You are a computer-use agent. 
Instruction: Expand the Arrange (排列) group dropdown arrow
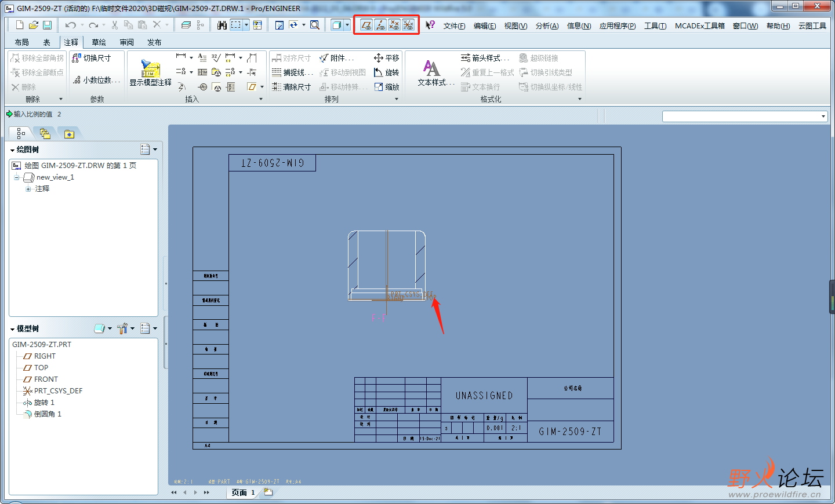397,99
